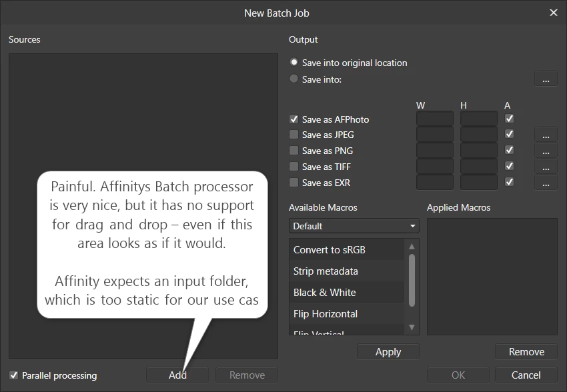Enable Save as JPEG
This screenshot has width=567, height=392.
(x=294, y=135)
